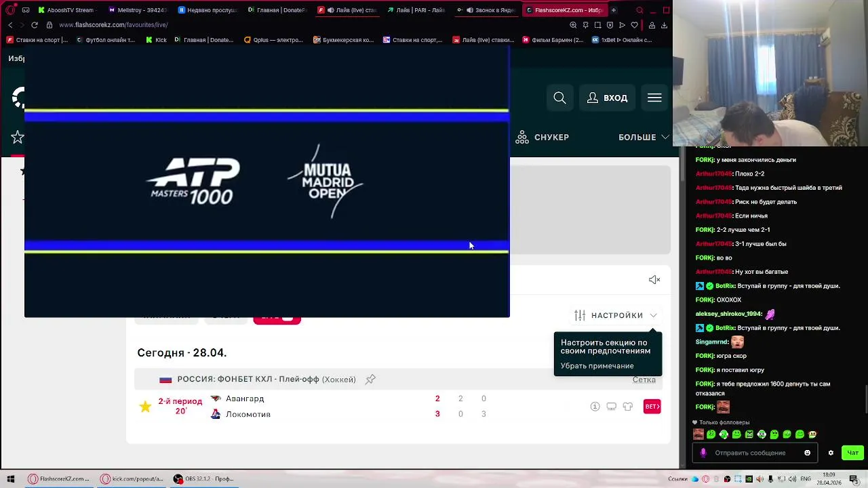The width and height of the screenshot is (868, 488).
Task: Open the НАСТРОЙКИ settings dropdown
Action: [x=616, y=315]
